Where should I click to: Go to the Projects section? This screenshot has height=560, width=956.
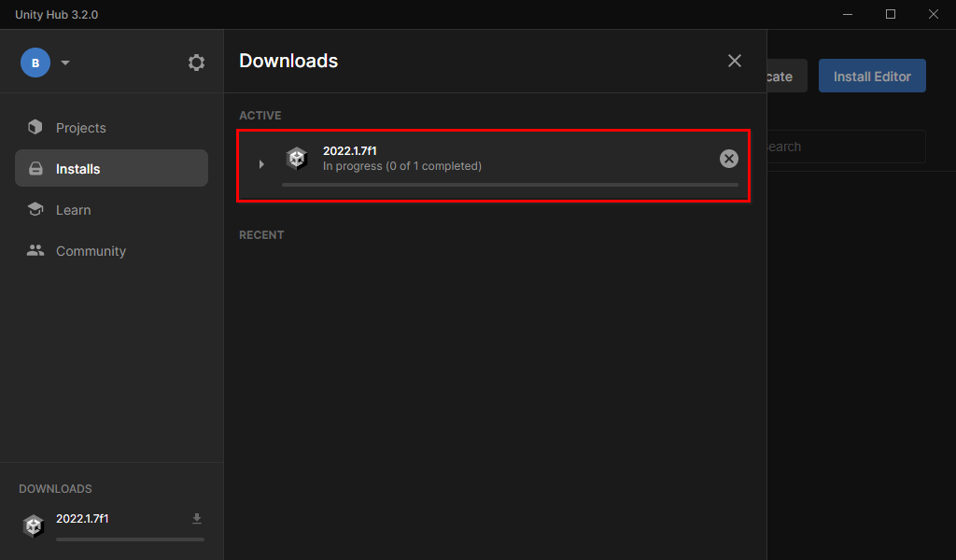point(112,127)
